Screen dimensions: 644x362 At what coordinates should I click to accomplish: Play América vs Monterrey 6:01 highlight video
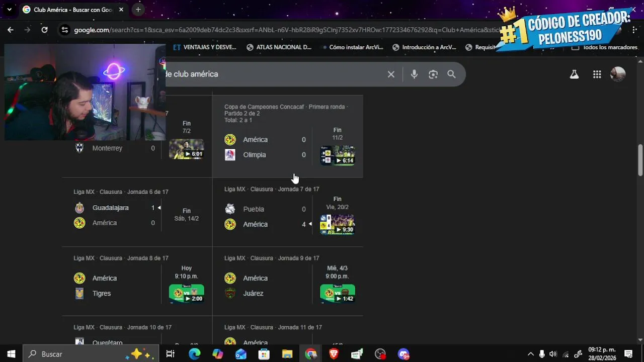pos(187,149)
